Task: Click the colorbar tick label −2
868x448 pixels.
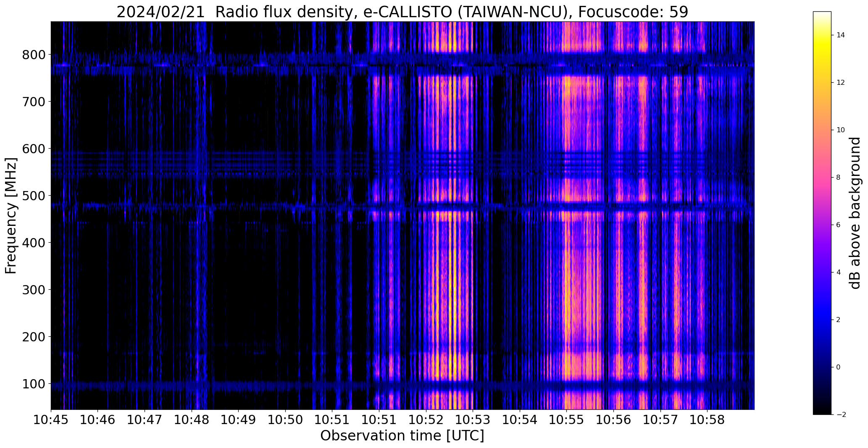Action: click(x=841, y=415)
